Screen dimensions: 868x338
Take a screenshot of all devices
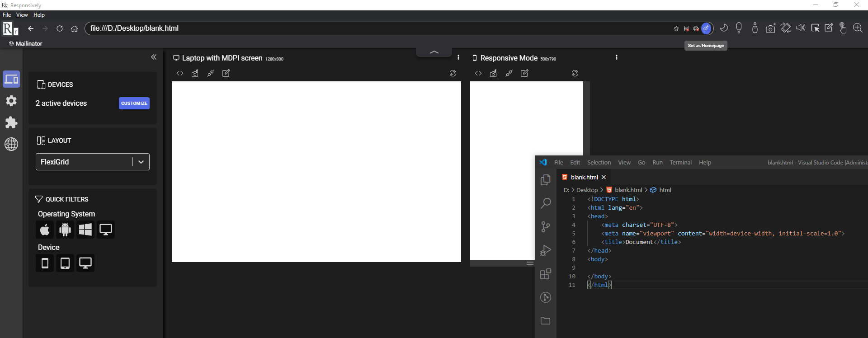click(771, 28)
